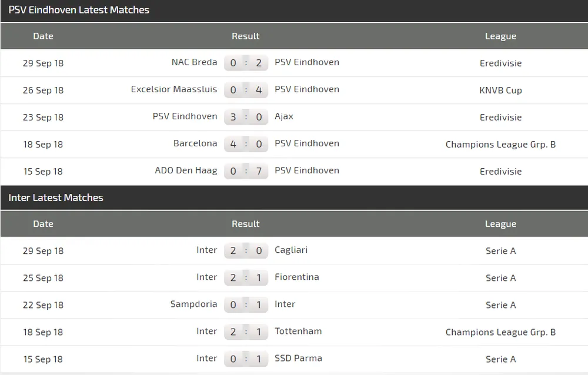Open Excelsior Maassluis team link
Screen dimensions: 588x375
point(174,89)
